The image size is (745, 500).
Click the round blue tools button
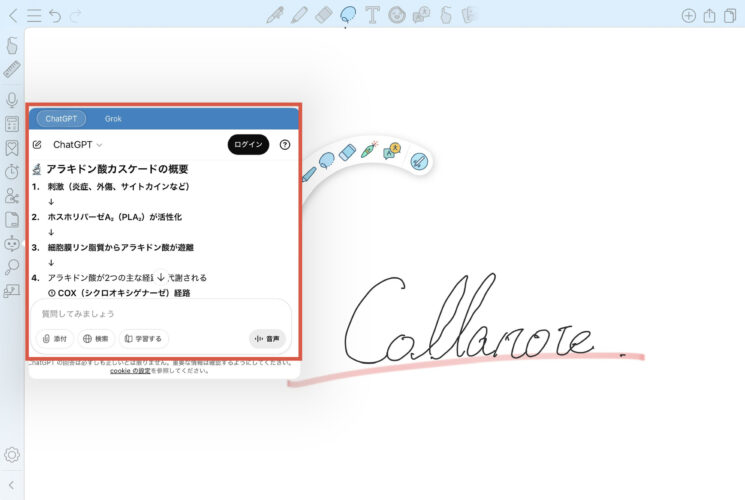[x=419, y=162]
